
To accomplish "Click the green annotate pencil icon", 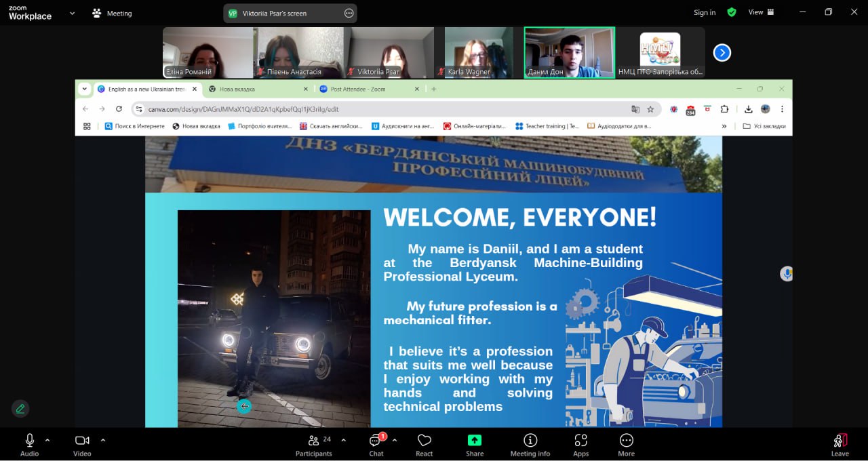I will pos(20,409).
